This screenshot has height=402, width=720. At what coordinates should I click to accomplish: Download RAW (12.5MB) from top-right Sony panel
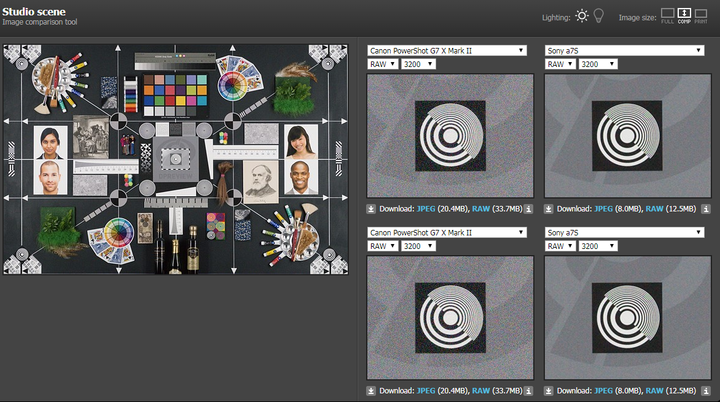pyautogui.click(x=654, y=209)
